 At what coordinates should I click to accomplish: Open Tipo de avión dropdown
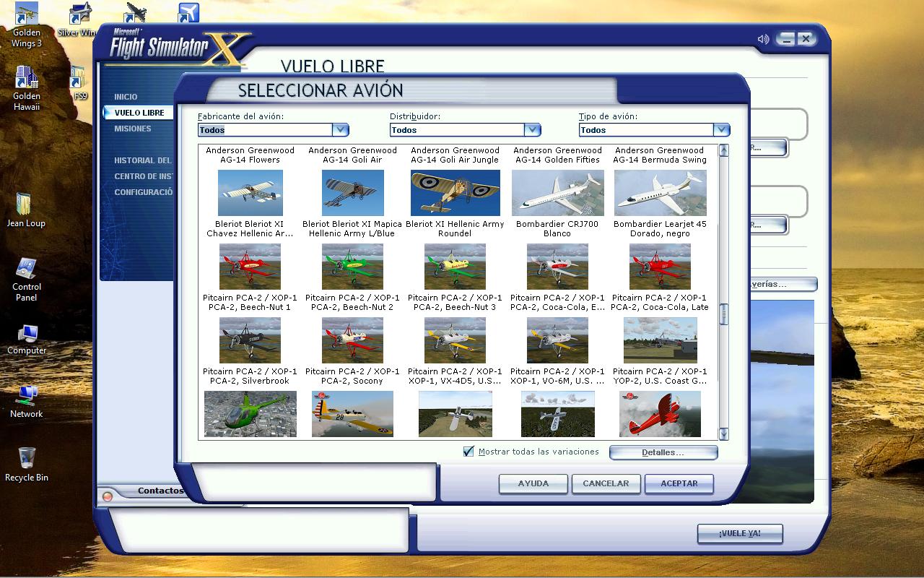654,130
